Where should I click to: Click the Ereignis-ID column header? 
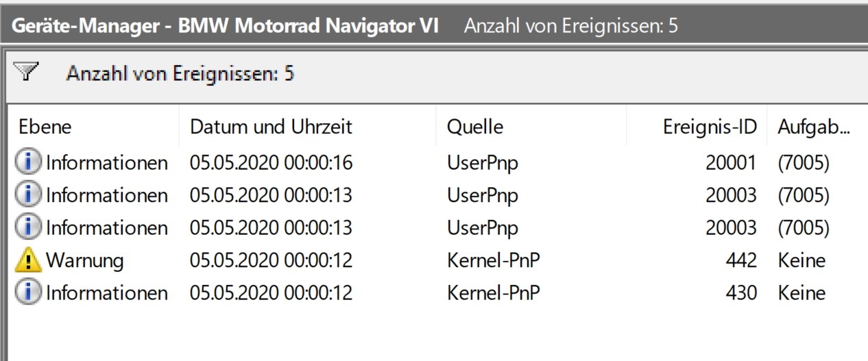710,127
